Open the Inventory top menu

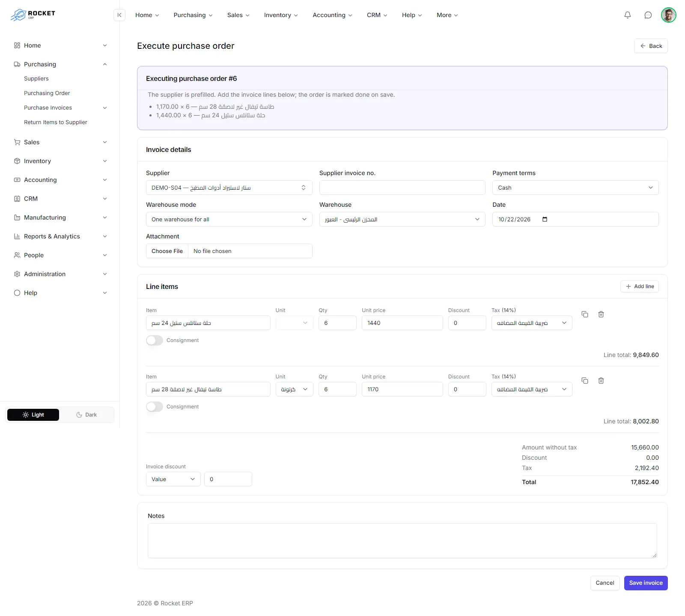point(281,15)
